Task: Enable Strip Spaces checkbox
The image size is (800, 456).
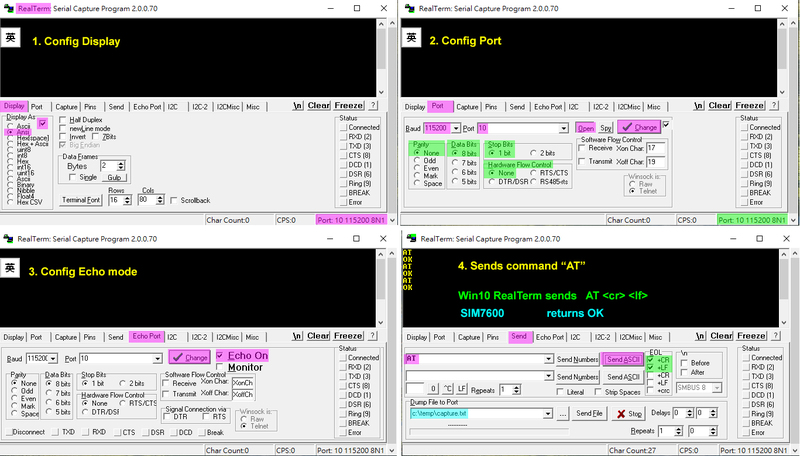Action: (x=598, y=392)
